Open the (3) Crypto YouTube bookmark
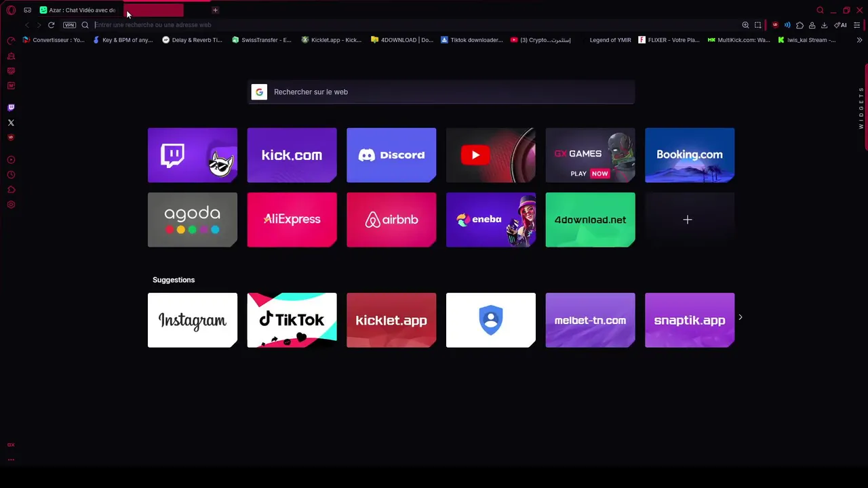 click(540, 40)
